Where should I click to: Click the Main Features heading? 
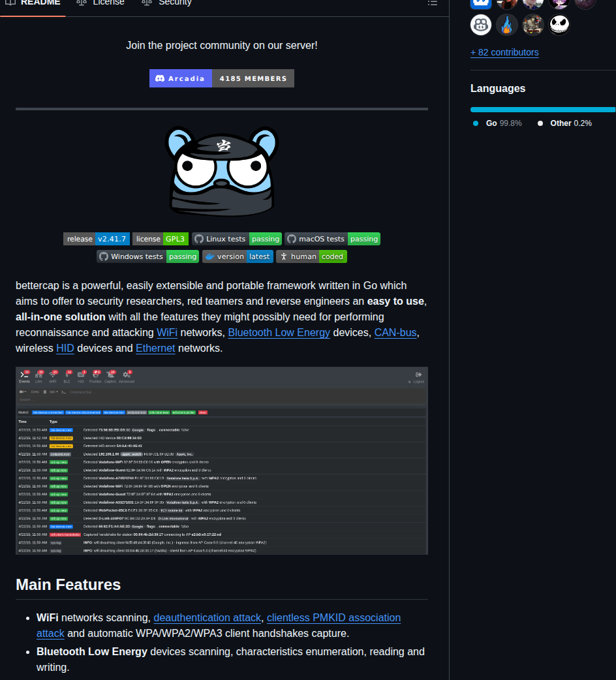pos(68,585)
